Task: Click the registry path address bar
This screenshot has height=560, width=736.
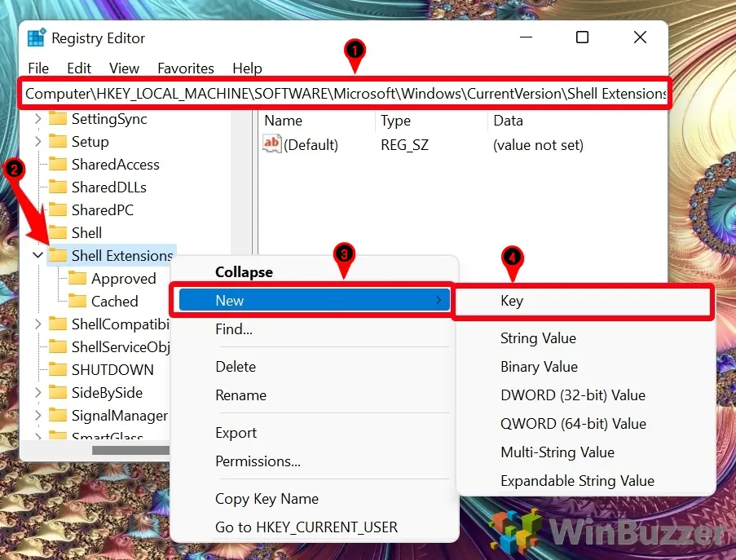Action: click(x=345, y=94)
